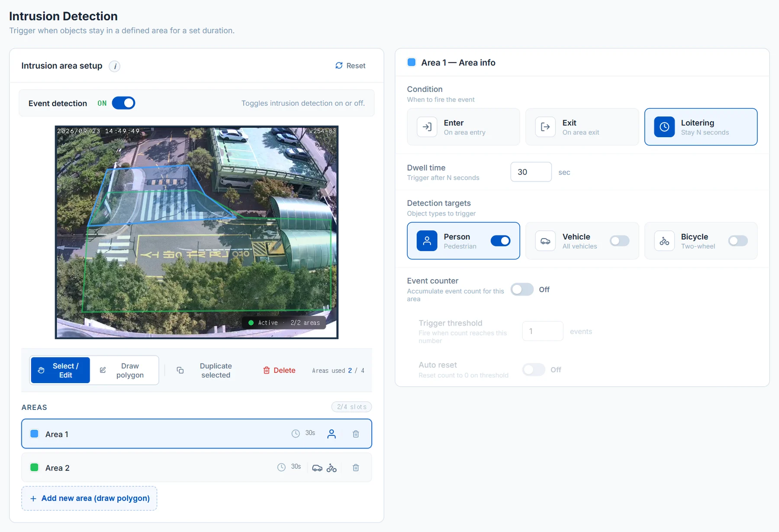Click the Active 2/2 areas status badge

(x=284, y=322)
